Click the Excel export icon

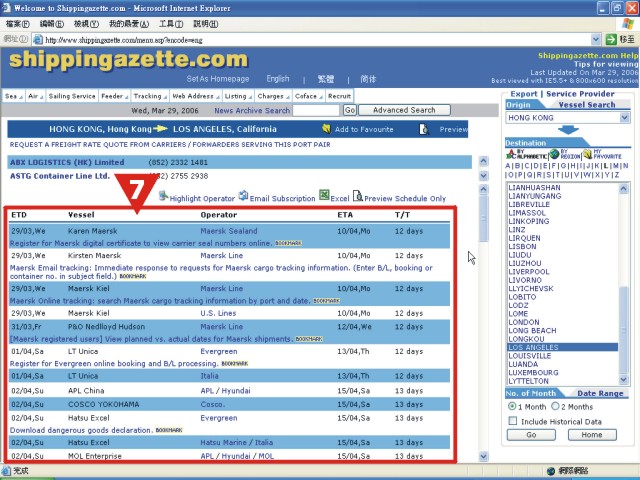pos(324,195)
